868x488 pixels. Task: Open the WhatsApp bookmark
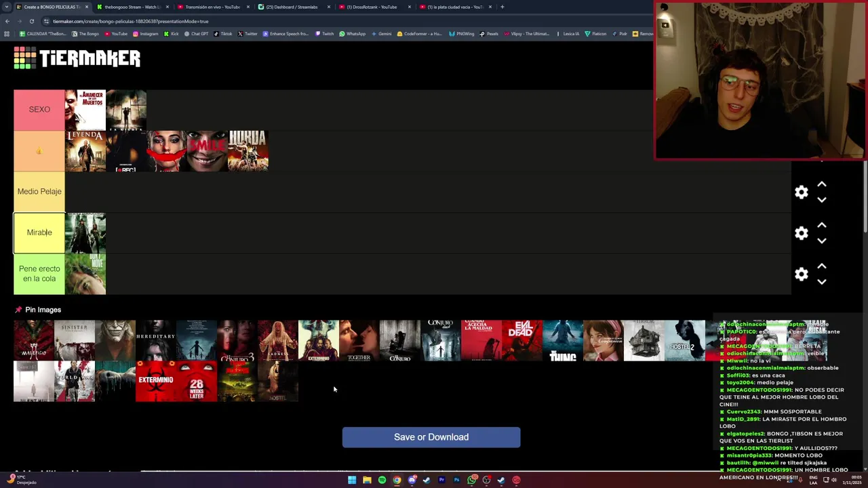(353, 34)
